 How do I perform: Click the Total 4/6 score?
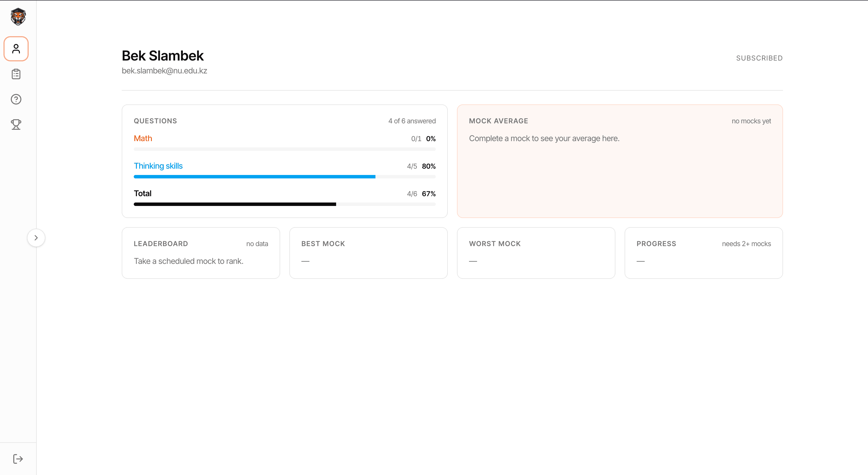coord(412,194)
